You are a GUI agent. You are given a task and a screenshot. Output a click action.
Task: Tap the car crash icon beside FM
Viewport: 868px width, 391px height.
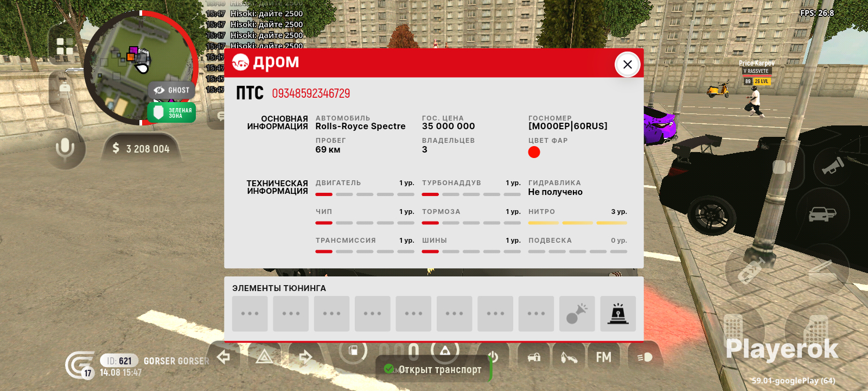click(569, 357)
